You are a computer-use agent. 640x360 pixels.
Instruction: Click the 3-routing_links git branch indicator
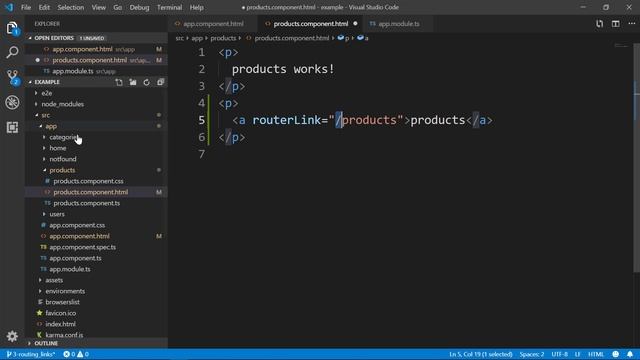(31, 354)
